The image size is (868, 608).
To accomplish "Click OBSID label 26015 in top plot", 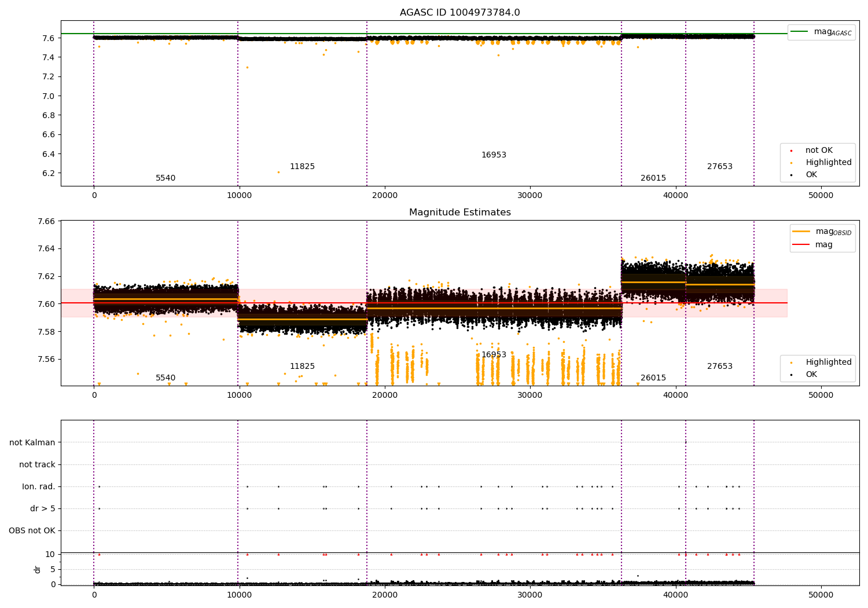I will [653, 178].
